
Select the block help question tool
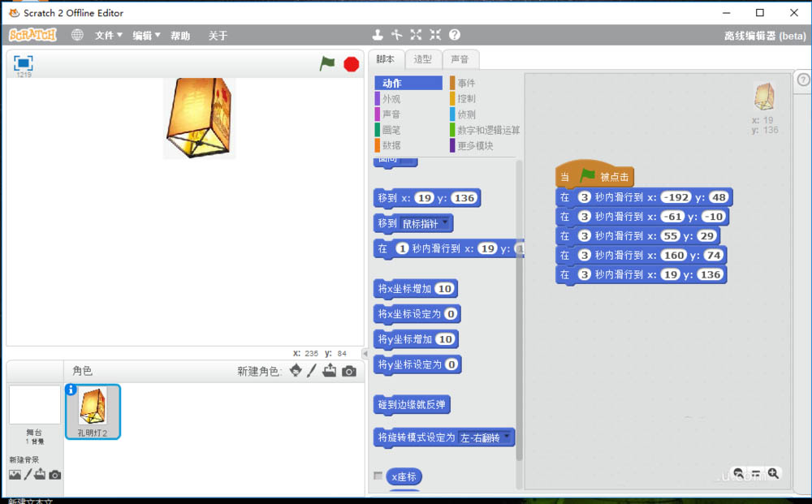454,35
